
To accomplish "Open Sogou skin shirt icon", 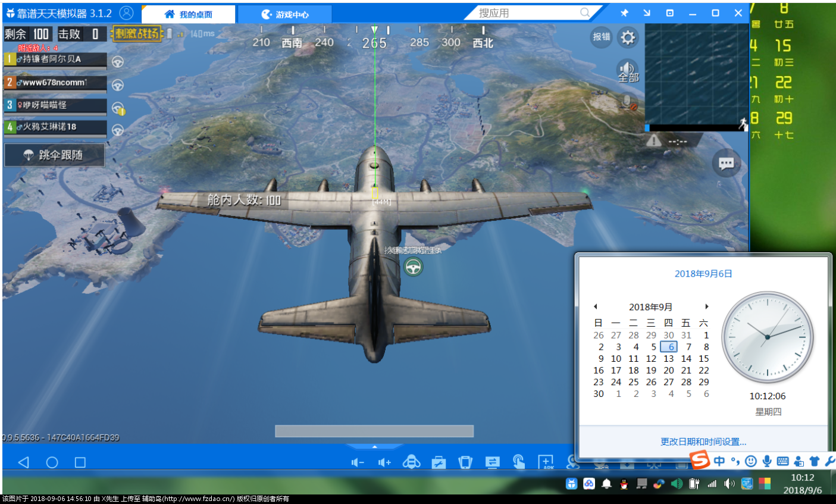I will click(815, 461).
